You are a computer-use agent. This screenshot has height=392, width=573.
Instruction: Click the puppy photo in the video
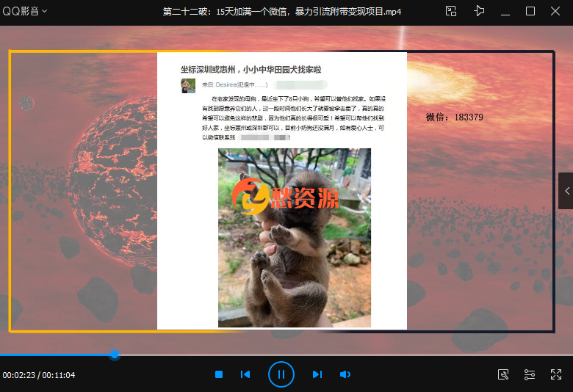295,237
